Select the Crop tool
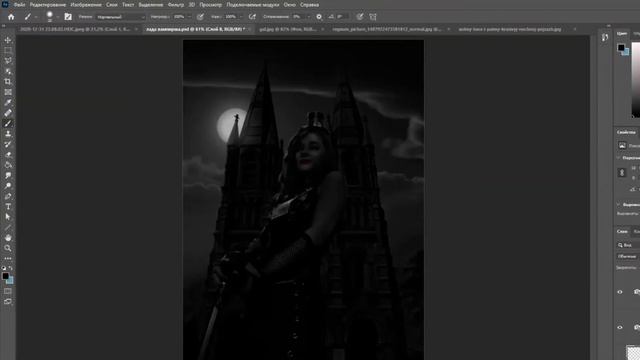 pos(8,82)
